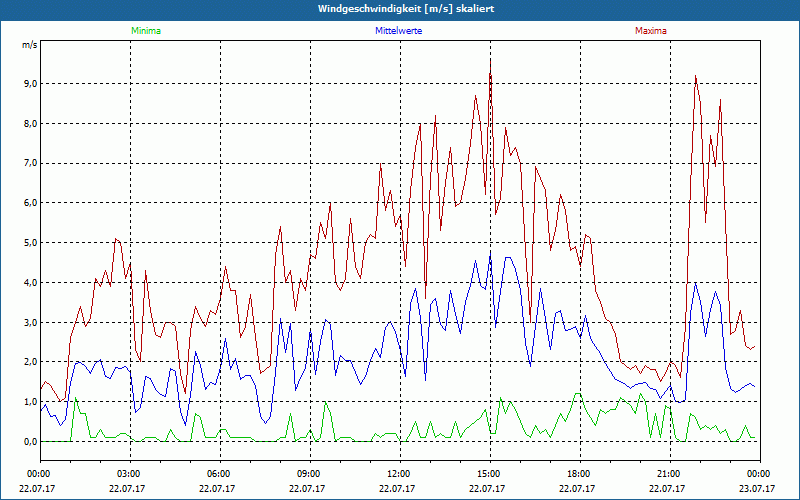Viewport: 800px width, 500px height.
Task: Click the Maxima legend label
Action: (x=651, y=31)
